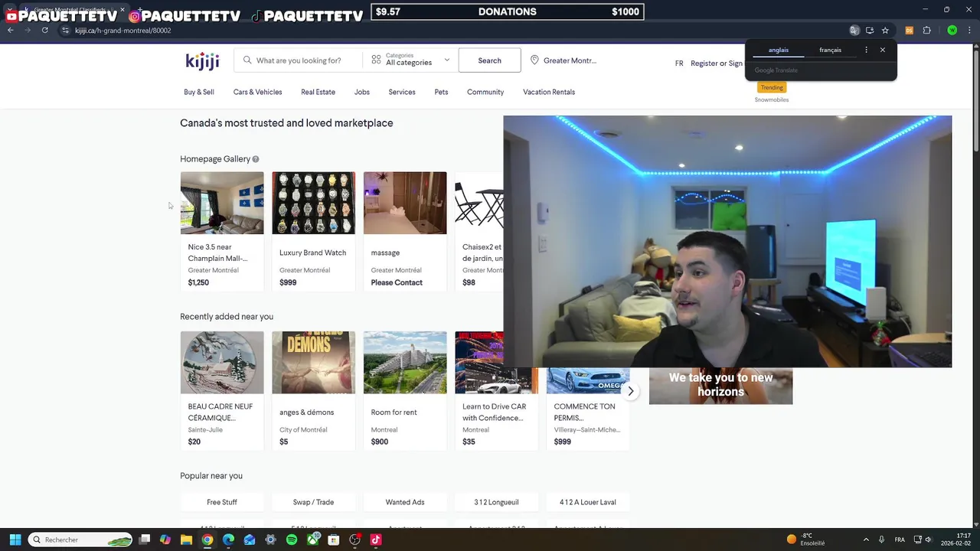The image size is (980, 551).
Task: Open Task View on the taskbar
Action: click(145, 540)
